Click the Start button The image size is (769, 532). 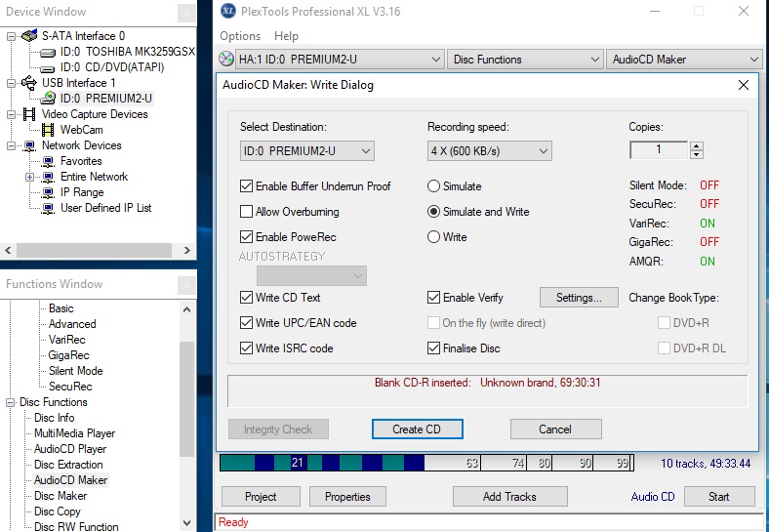(x=719, y=497)
